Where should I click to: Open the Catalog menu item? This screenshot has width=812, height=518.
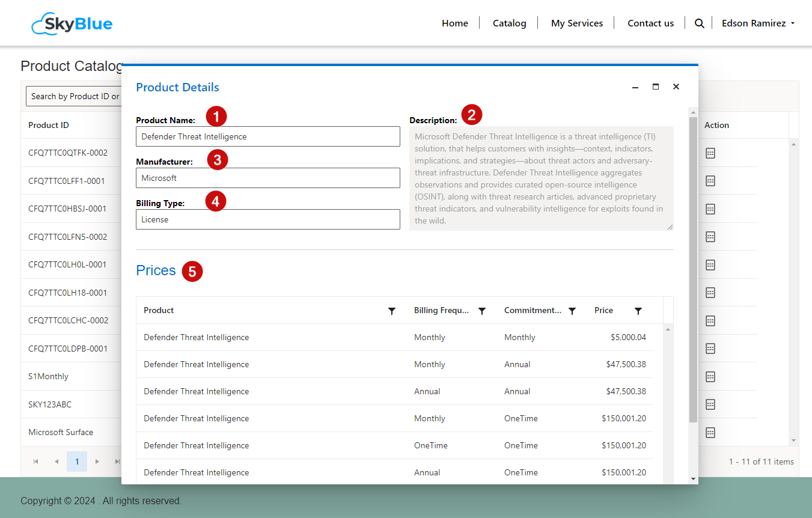coord(509,23)
